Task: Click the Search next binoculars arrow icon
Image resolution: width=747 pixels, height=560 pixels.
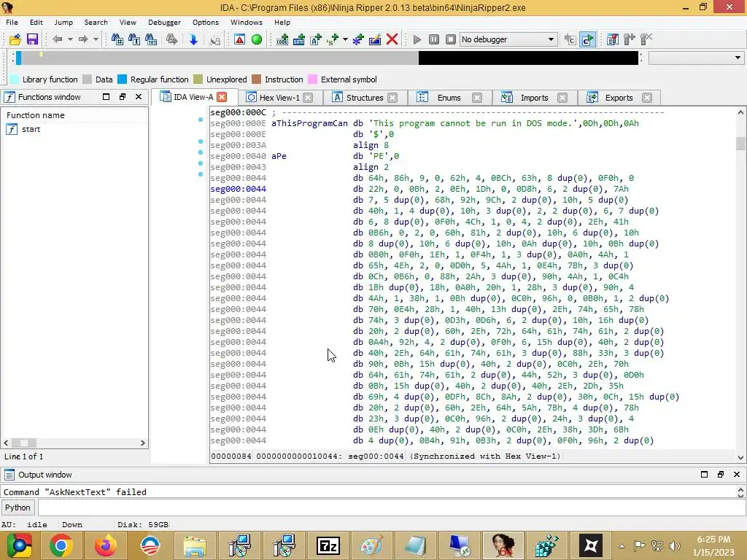Action: pos(171,39)
